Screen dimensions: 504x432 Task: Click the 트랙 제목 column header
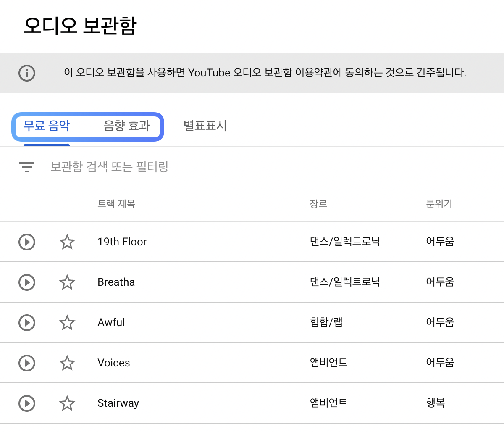(x=116, y=204)
